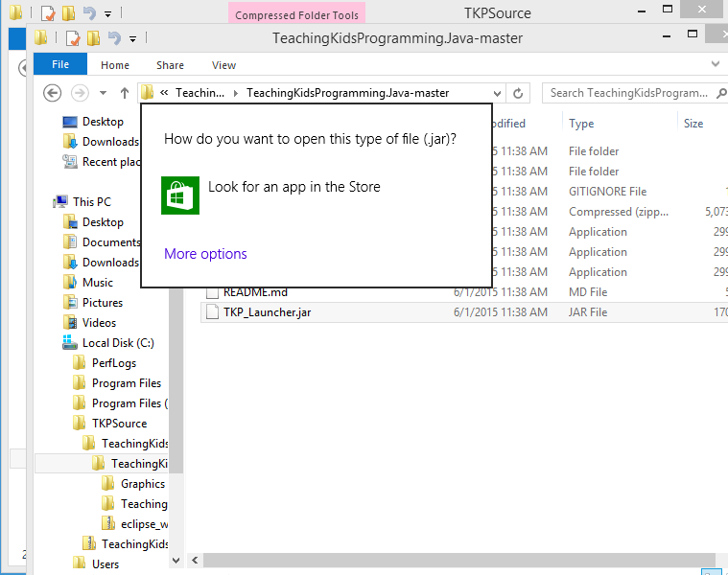This screenshot has width=728, height=575.
Task: Click the Windows Store app icon
Action: (179, 195)
